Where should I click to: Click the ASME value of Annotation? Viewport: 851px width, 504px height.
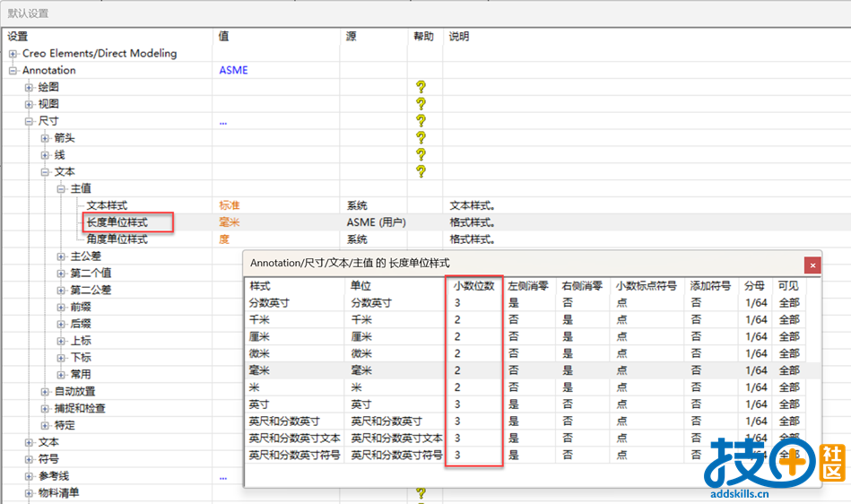point(233,70)
